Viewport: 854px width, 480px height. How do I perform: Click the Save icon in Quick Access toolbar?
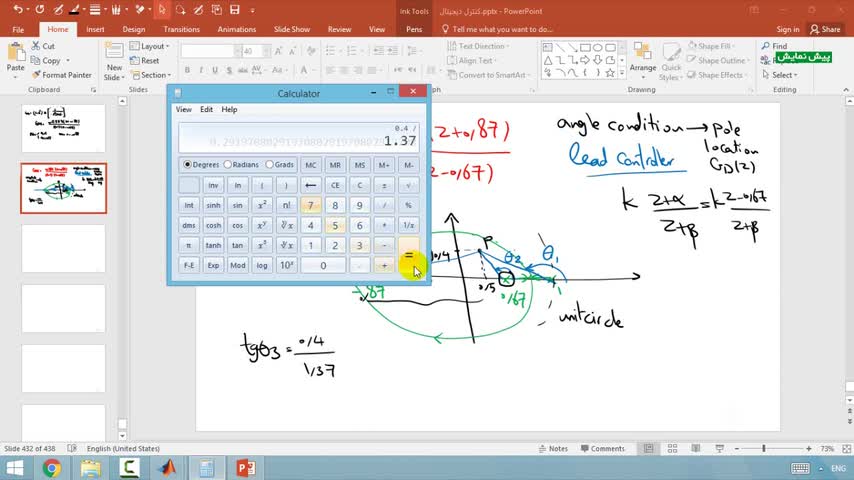point(235,10)
